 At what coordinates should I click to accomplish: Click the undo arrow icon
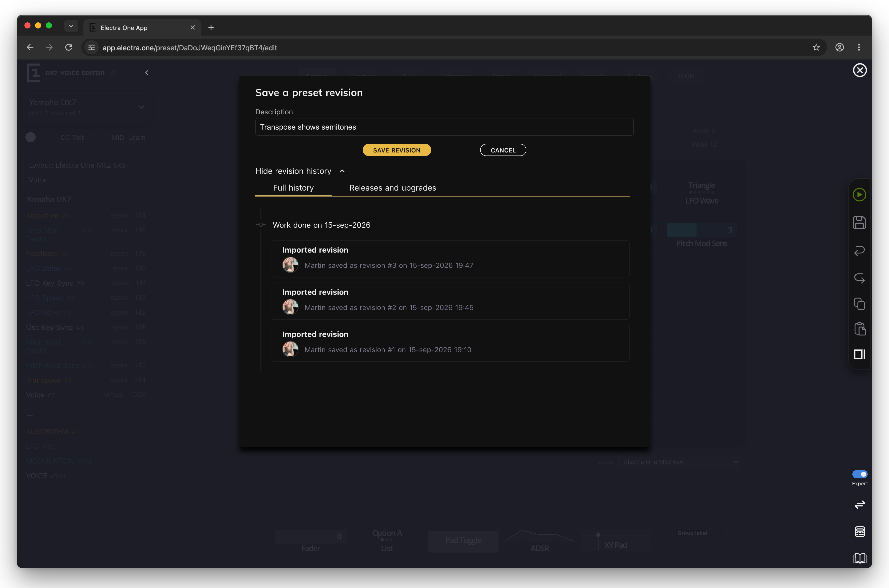pos(859,251)
